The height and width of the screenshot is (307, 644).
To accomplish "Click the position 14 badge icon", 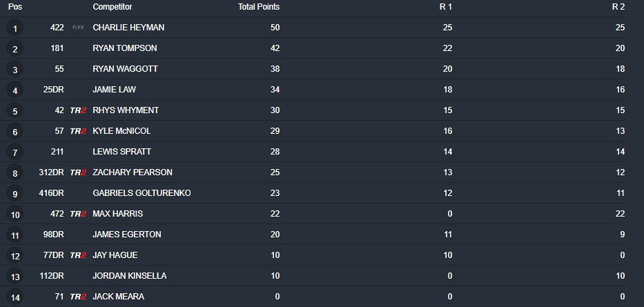I will 15,297.
